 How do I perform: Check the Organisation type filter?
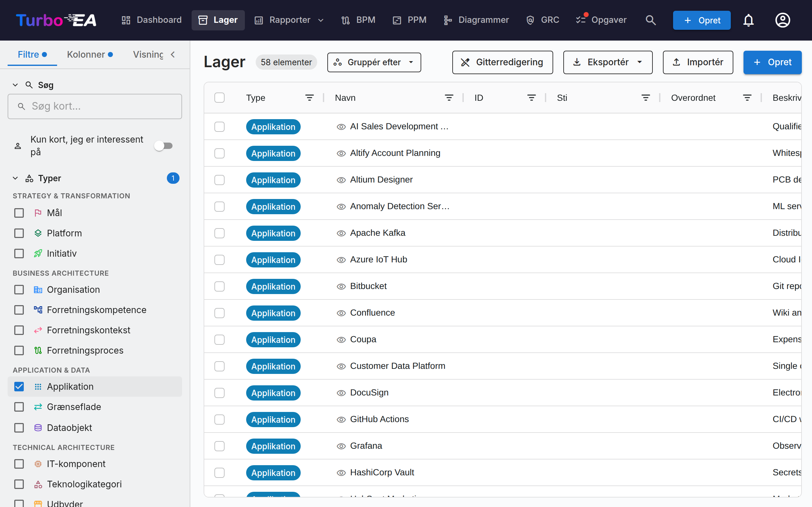point(19,290)
